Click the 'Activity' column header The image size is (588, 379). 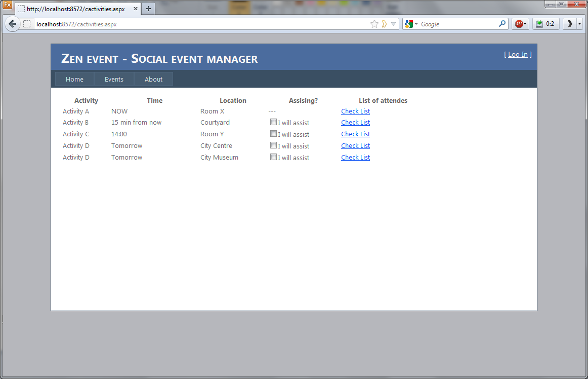tap(86, 100)
